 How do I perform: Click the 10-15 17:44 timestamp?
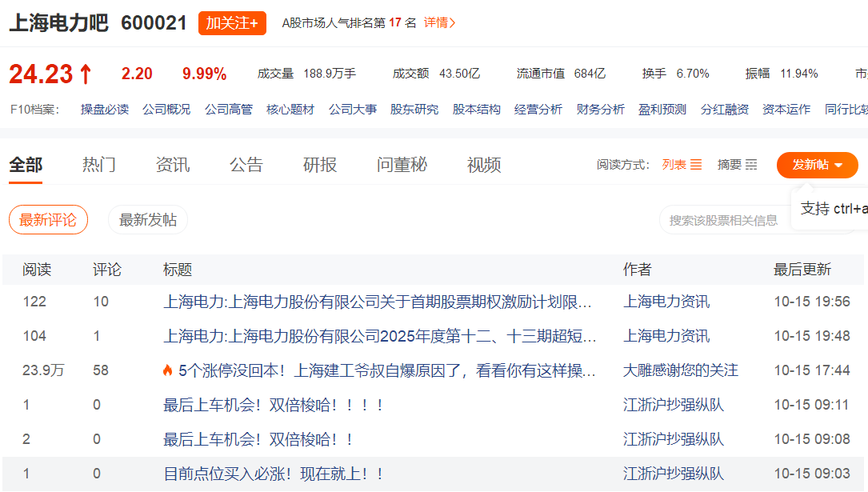pos(812,370)
